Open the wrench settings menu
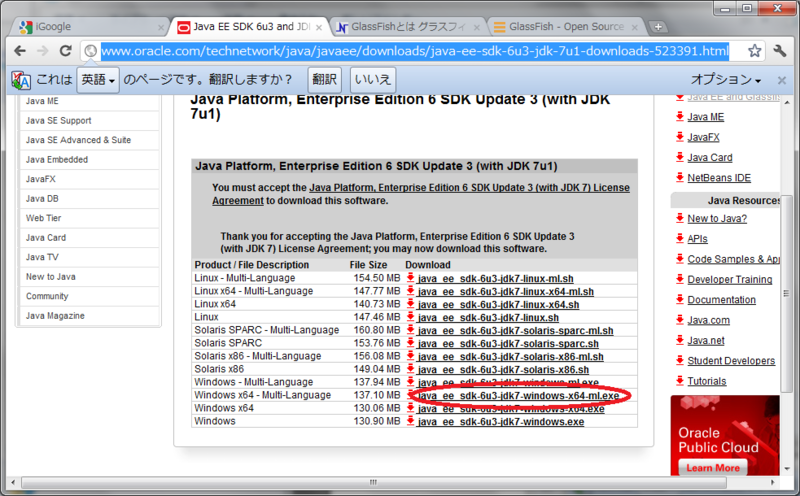 click(x=780, y=51)
